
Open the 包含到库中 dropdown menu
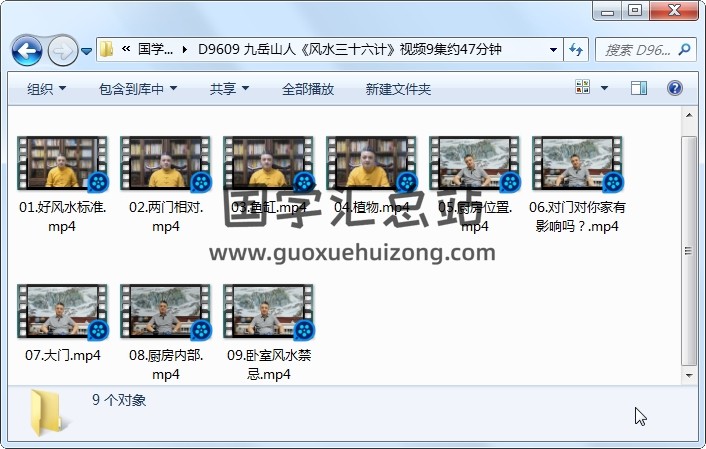pyautogui.click(x=138, y=89)
